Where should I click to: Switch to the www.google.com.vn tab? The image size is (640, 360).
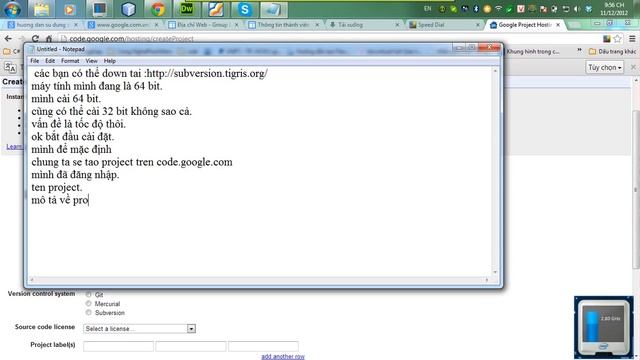click(x=123, y=25)
